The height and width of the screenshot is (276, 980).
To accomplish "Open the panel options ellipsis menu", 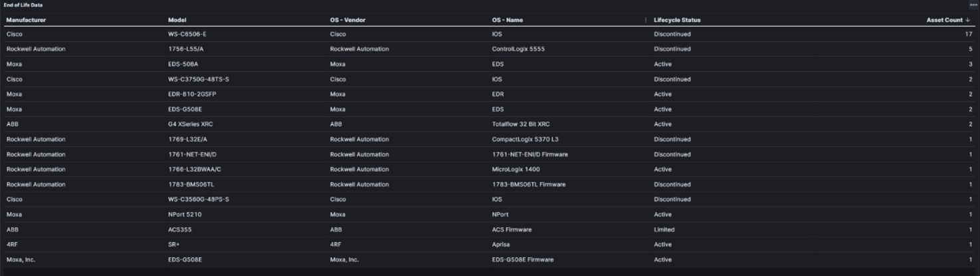I will point(973,5).
